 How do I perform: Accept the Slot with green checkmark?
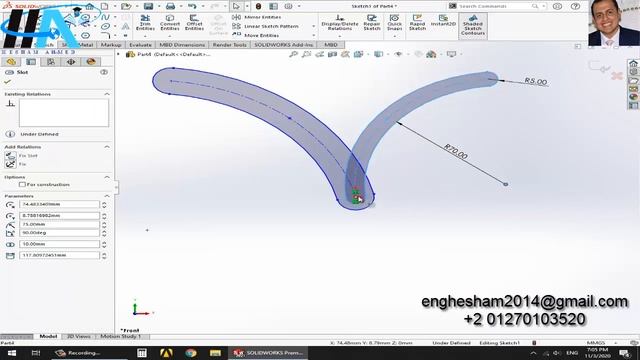pos(7,82)
